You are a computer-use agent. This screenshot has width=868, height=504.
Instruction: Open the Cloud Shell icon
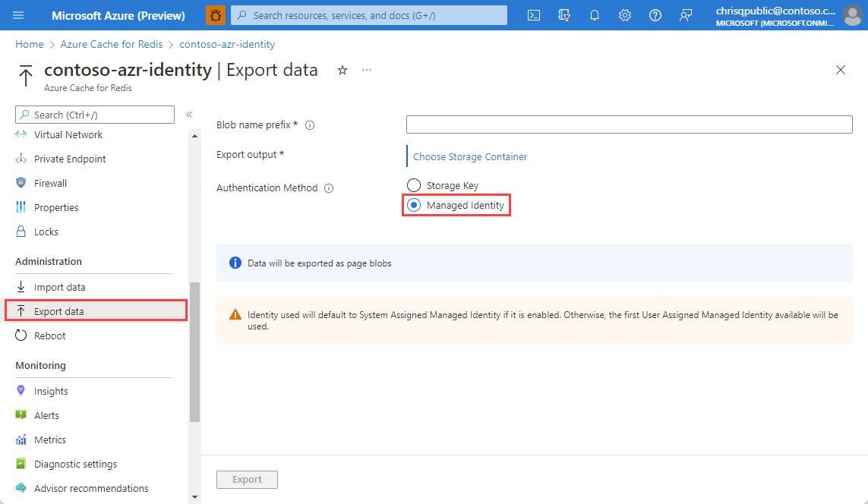tap(534, 15)
